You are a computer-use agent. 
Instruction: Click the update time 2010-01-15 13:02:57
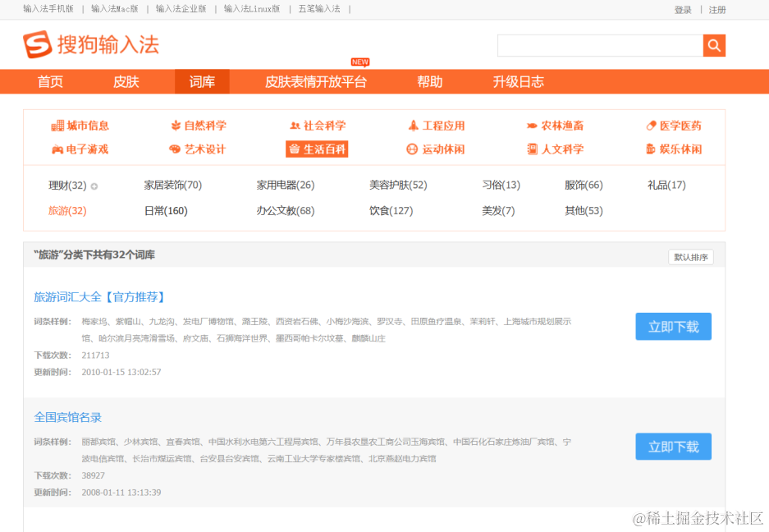click(121, 372)
